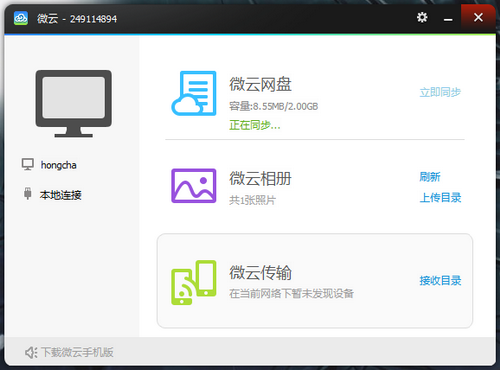
Task: Click 立即同步 to sync now
Action: (440, 92)
